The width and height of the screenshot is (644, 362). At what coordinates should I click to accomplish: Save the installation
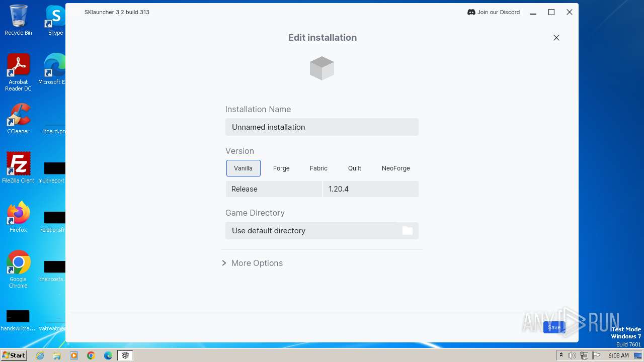(554, 327)
